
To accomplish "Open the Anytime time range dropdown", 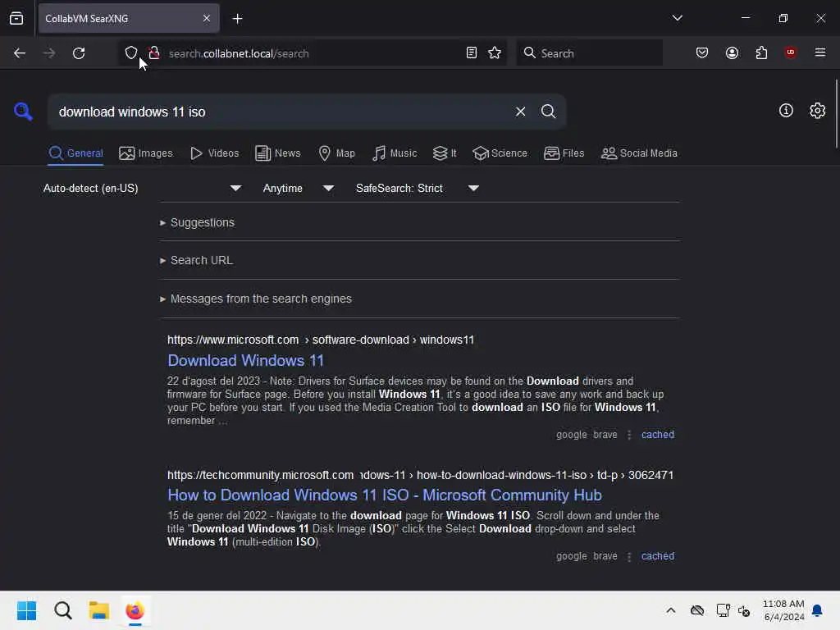I will coord(299,188).
